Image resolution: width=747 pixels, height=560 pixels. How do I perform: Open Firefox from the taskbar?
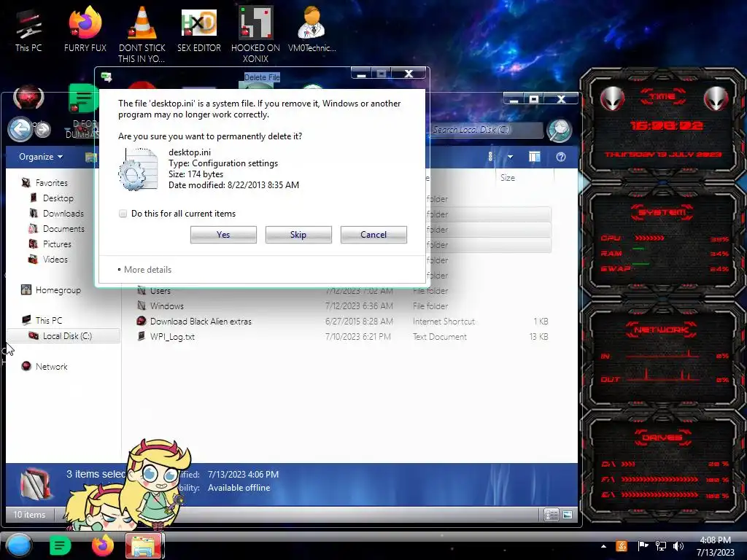pos(102,545)
